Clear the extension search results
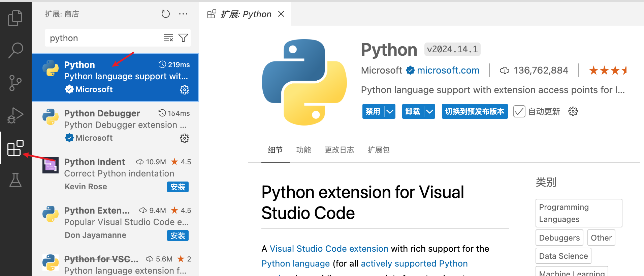 168,38
